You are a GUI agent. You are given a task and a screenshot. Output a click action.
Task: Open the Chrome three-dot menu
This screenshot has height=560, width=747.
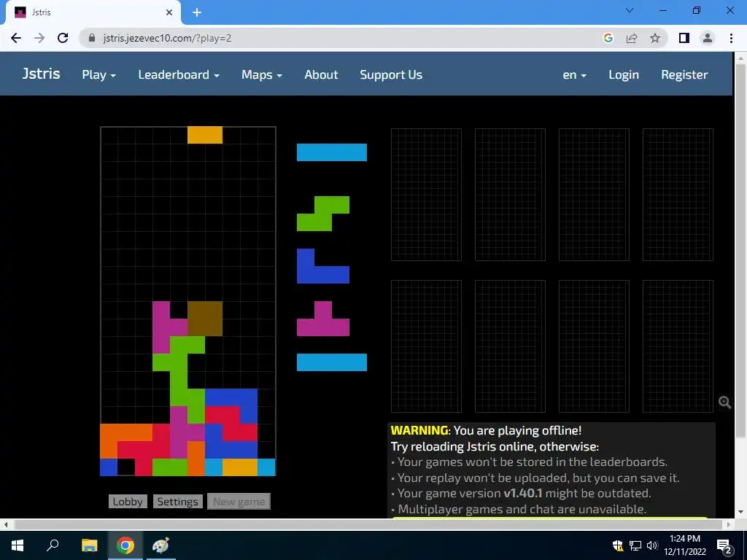coord(731,38)
